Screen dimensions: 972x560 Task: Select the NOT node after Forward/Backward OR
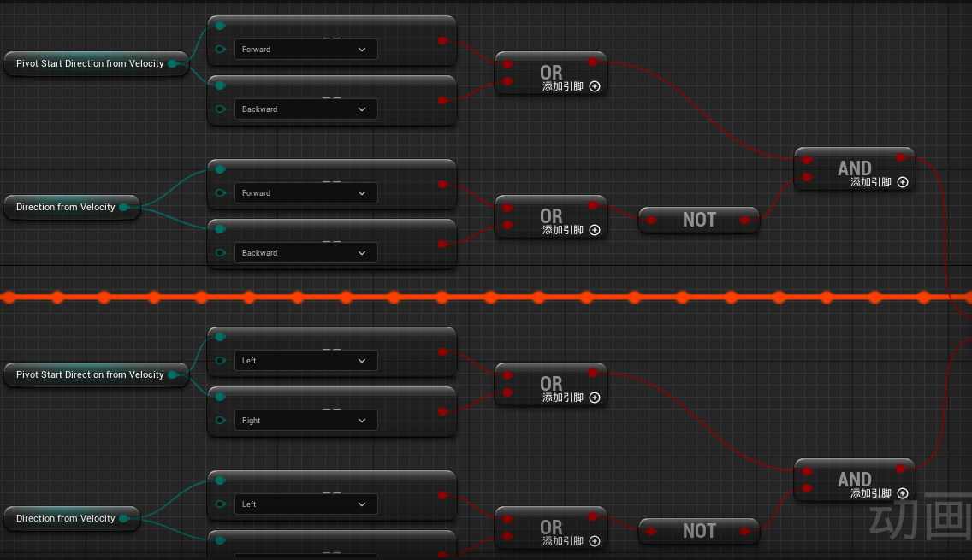coord(698,220)
